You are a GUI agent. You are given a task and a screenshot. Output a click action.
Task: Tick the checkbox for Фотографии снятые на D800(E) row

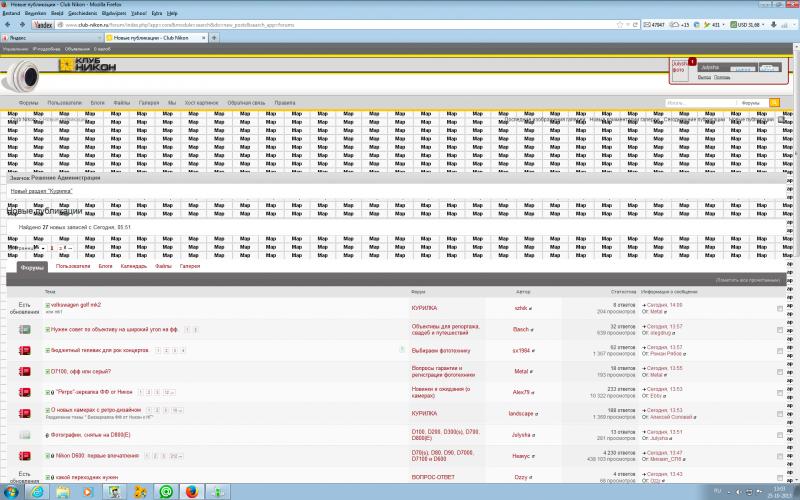point(780,435)
